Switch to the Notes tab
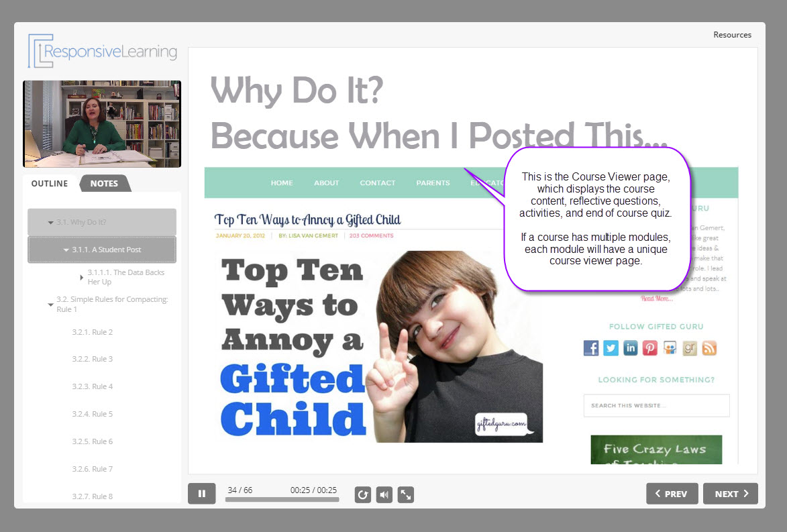This screenshot has height=532, width=787. pyautogui.click(x=105, y=184)
